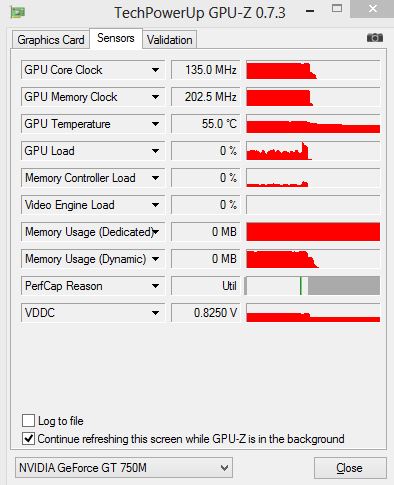The height and width of the screenshot is (485, 394).
Task: Open the Memory Usage (Dynamic) dropdown
Action: click(155, 259)
